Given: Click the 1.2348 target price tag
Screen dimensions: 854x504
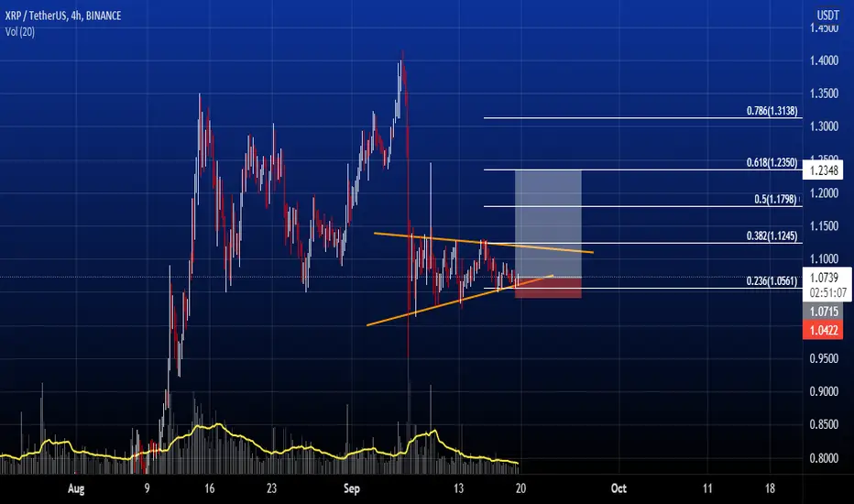Looking at the screenshot, I should [x=823, y=170].
